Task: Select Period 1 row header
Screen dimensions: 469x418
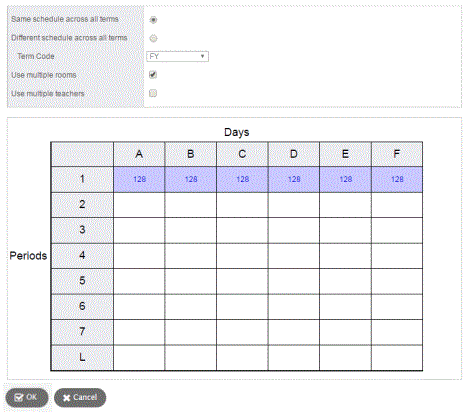Action: coord(82,179)
